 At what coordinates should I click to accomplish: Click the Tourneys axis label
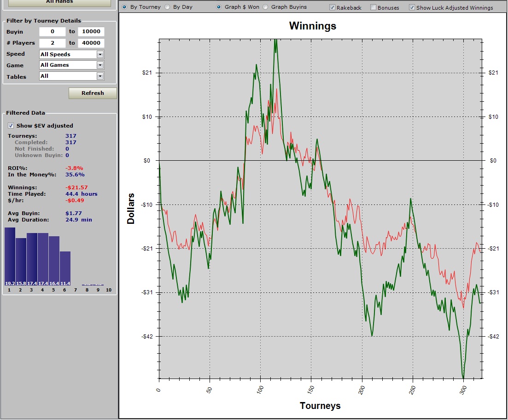(x=320, y=406)
